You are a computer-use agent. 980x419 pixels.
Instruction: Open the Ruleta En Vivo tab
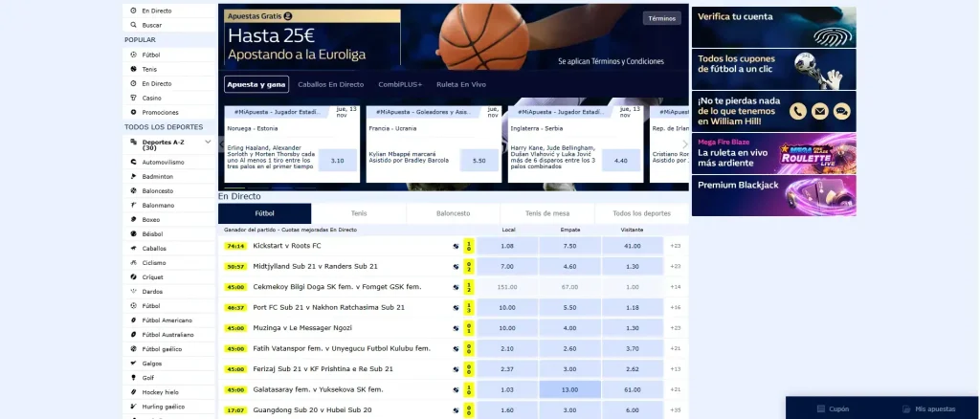461,84
